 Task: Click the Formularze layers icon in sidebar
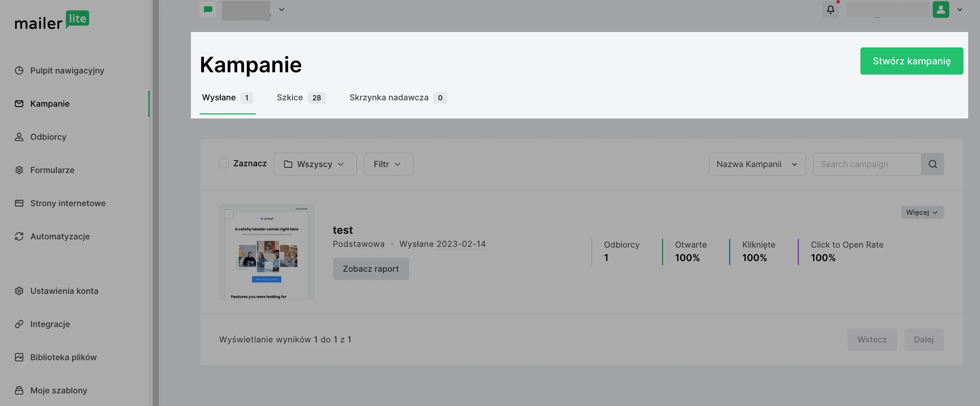tap(19, 170)
